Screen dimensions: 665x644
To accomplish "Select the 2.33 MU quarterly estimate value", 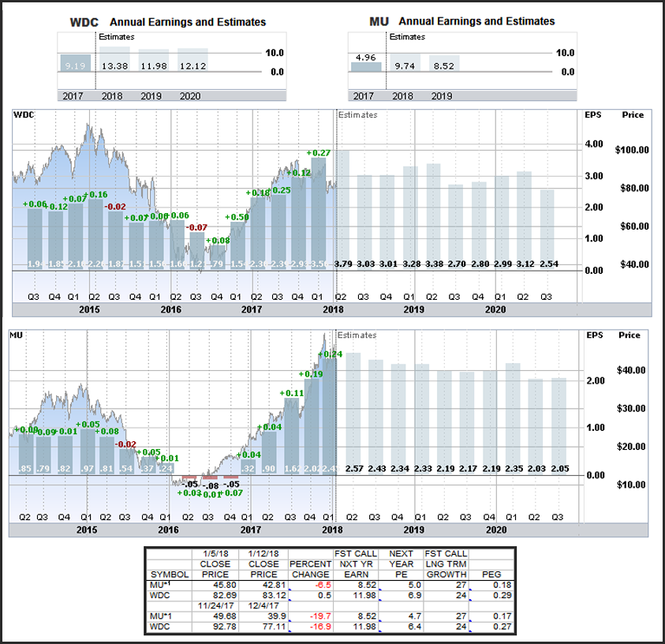I will (x=423, y=469).
